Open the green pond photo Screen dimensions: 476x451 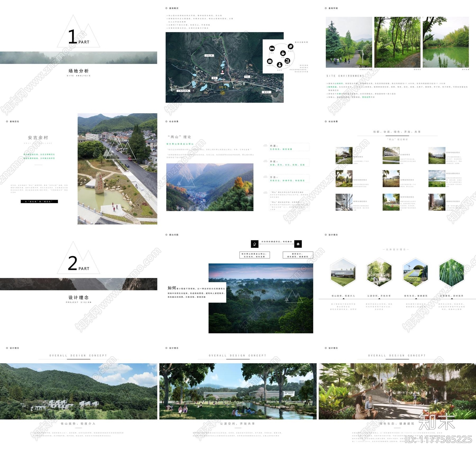point(446,42)
